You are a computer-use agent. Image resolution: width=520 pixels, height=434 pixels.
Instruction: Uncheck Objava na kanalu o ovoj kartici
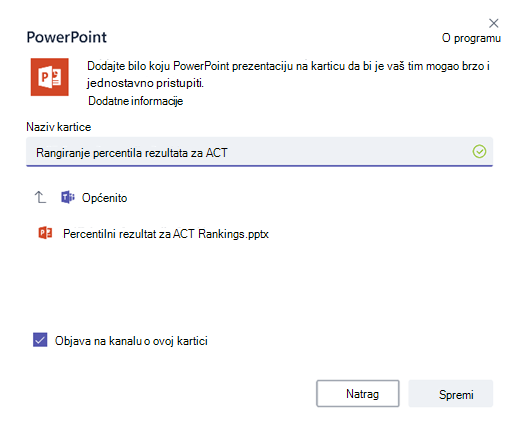(40, 340)
